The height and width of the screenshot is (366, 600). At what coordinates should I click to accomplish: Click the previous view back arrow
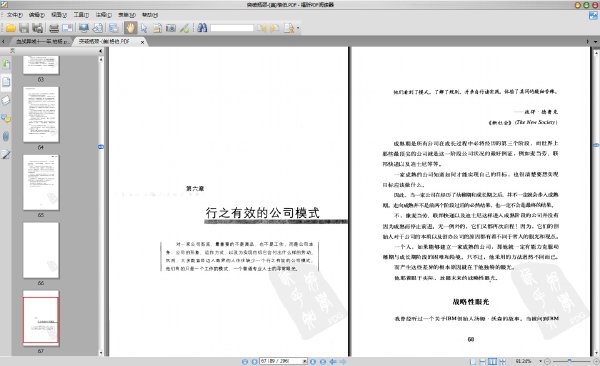point(333,361)
